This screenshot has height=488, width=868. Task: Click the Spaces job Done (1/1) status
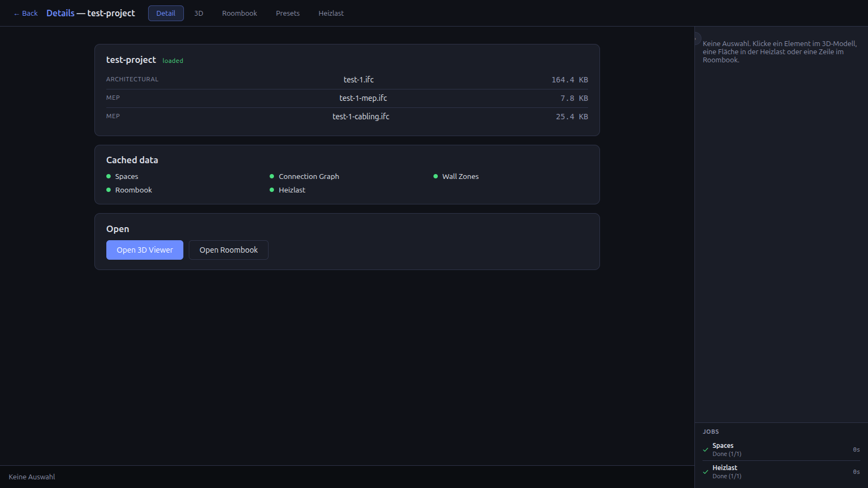pyautogui.click(x=727, y=454)
